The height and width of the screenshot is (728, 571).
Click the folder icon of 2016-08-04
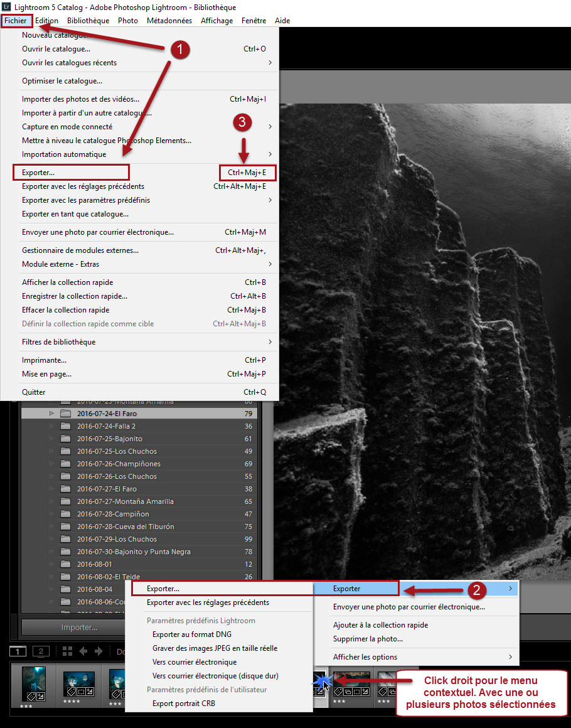[65, 589]
